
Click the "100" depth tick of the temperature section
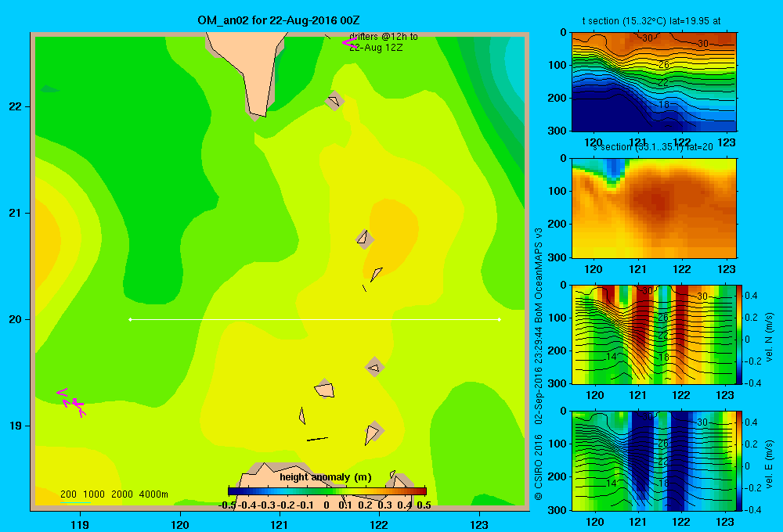tap(558, 65)
